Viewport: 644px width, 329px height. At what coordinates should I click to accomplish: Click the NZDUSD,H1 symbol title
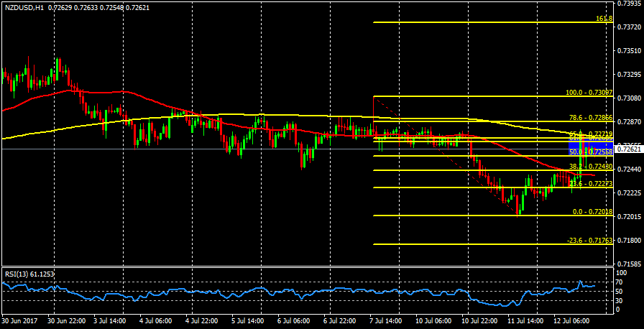click(x=23, y=6)
